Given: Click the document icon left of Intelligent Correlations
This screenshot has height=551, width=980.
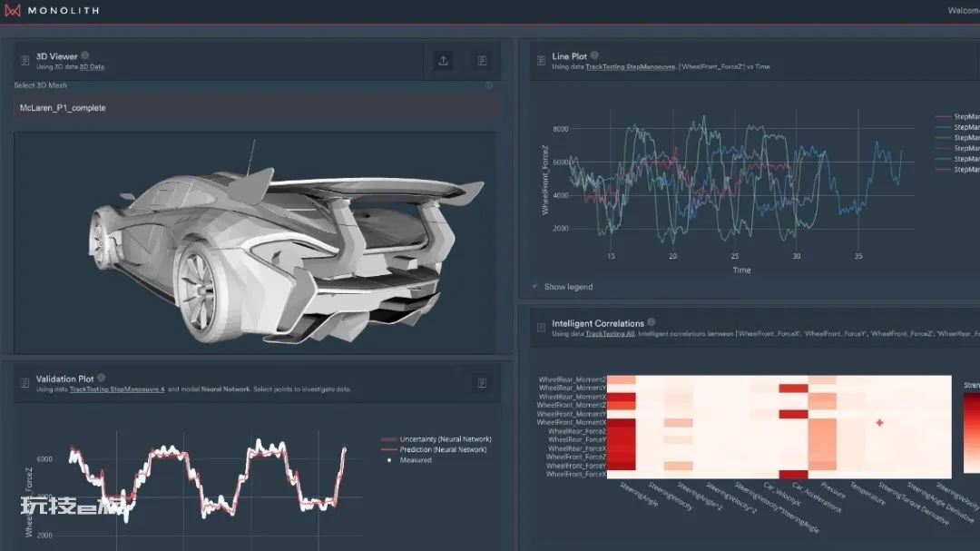Looking at the screenshot, I should [541, 328].
